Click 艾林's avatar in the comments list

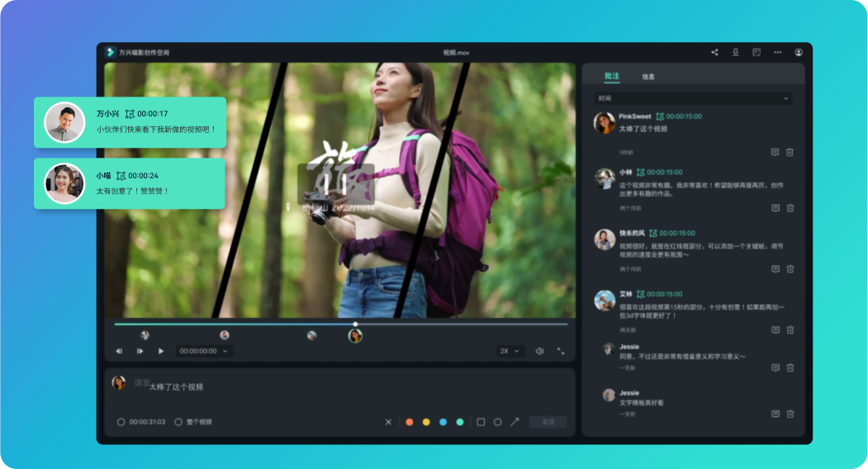click(605, 301)
